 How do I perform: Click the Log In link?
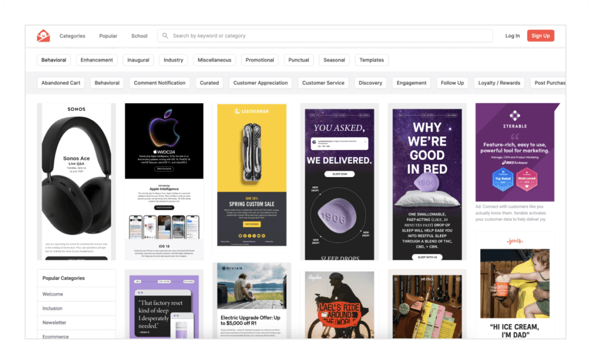(513, 36)
